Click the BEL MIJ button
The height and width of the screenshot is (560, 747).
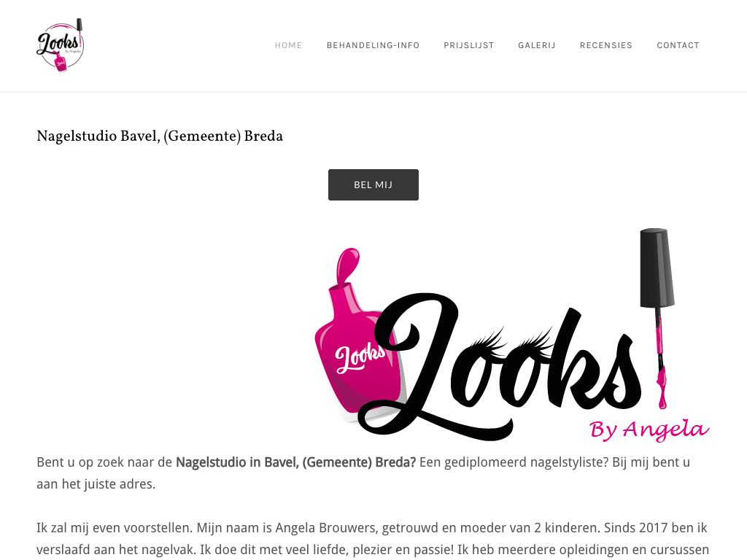click(x=373, y=184)
